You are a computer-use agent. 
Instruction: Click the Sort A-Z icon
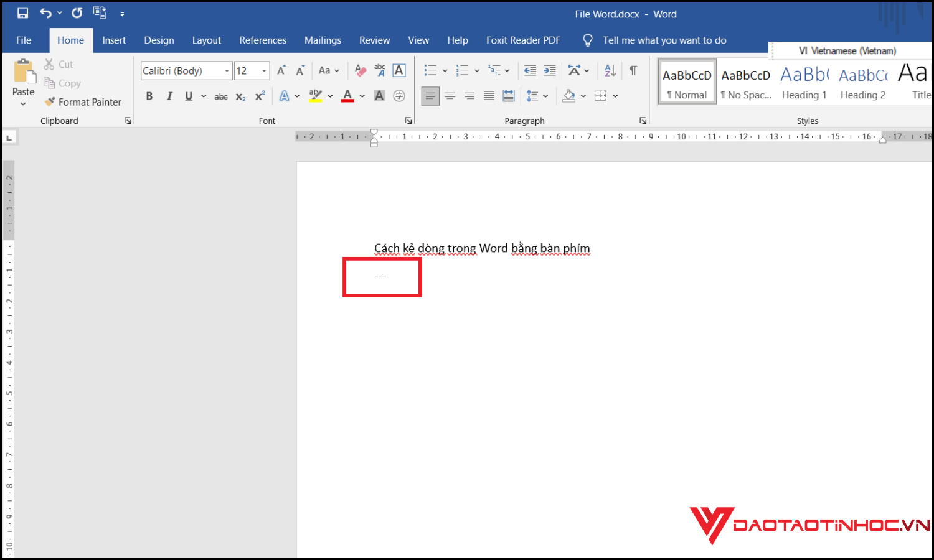pos(610,70)
